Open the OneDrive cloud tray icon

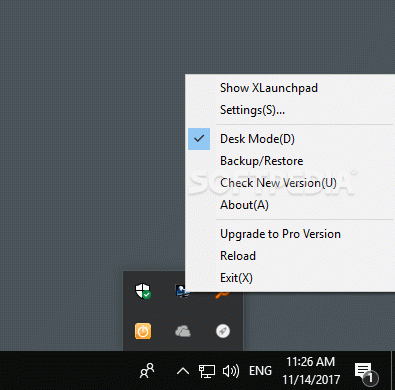coord(183,331)
